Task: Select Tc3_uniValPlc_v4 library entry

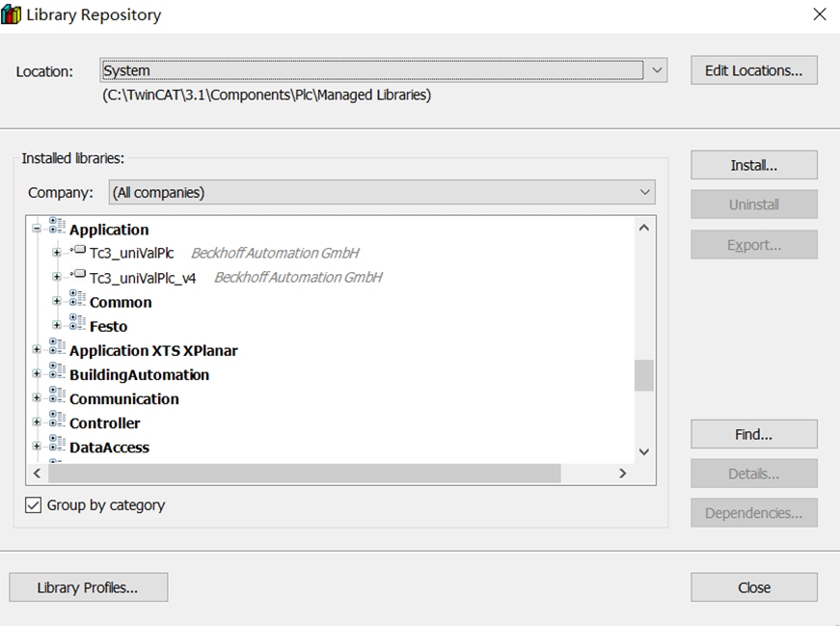Action: pyautogui.click(x=143, y=278)
